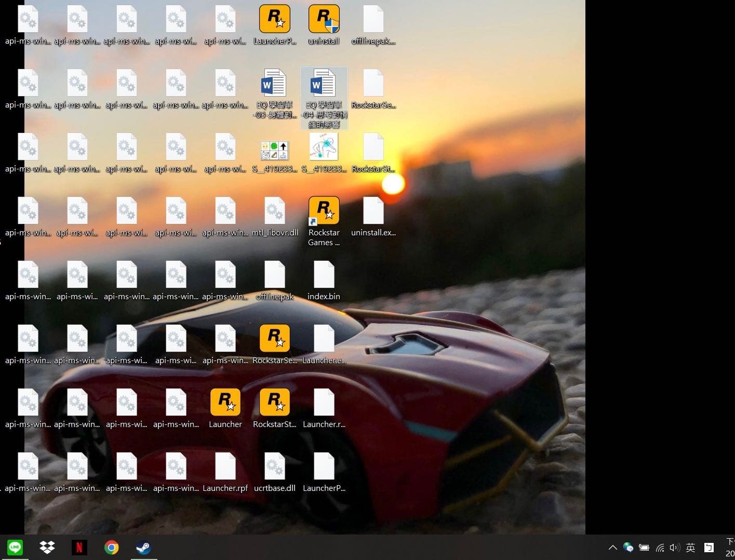The image size is (735, 560).
Task: Expand the hidden system tray icons chevron
Action: (612, 547)
